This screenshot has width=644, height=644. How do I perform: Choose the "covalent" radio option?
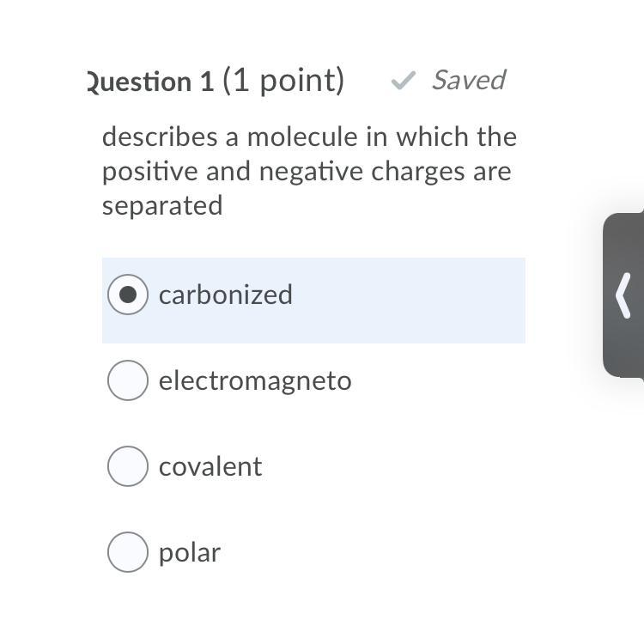point(128,466)
